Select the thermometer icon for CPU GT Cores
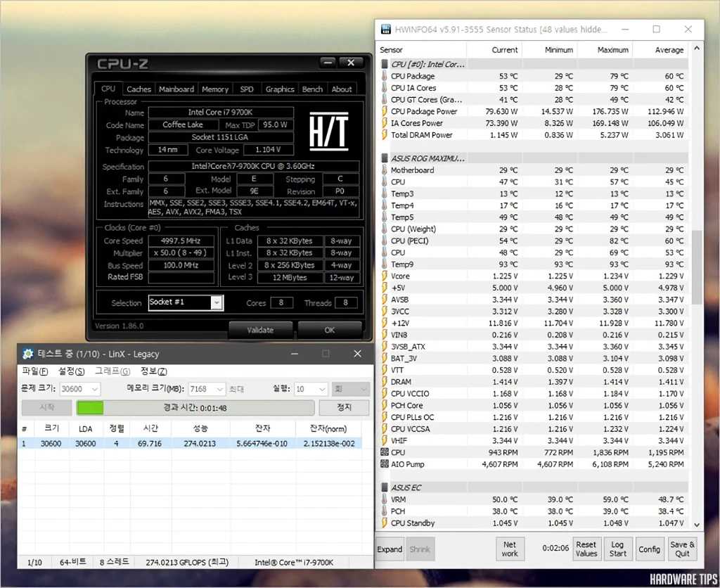 pos(385,100)
